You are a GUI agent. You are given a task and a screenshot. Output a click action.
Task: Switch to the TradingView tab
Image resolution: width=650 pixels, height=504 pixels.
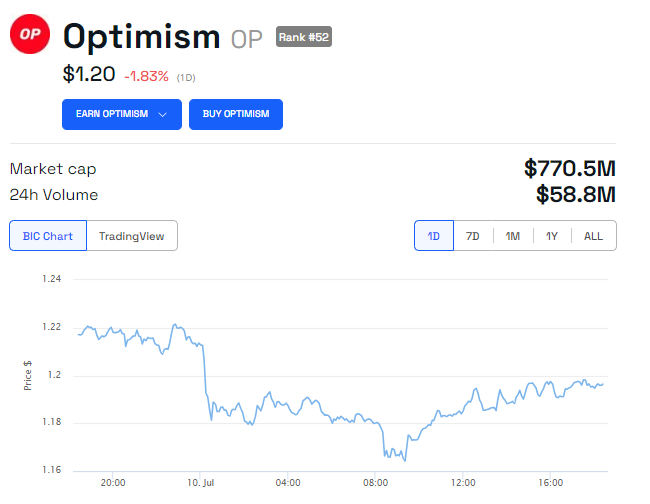[132, 236]
